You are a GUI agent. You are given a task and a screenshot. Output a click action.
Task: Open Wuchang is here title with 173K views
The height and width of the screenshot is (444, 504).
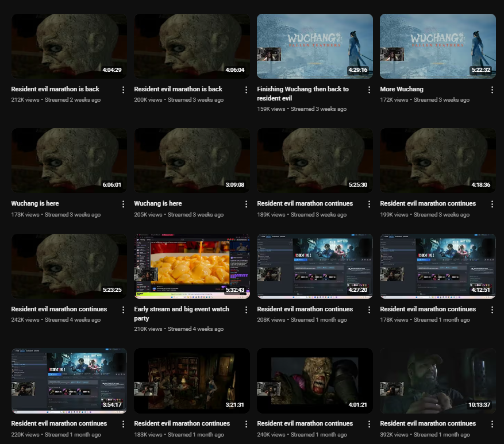(35, 203)
